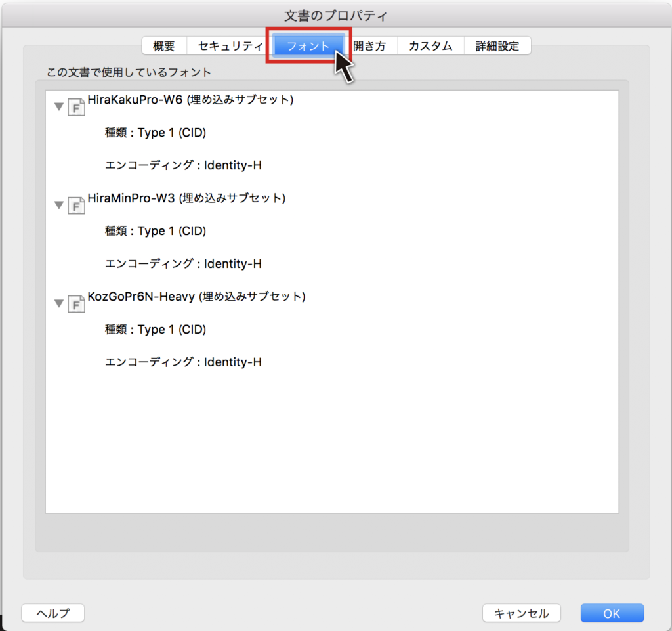Select the HiraMinPro-W3 (埋め込みサブセット) row
The image size is (672, 631).
186,198
